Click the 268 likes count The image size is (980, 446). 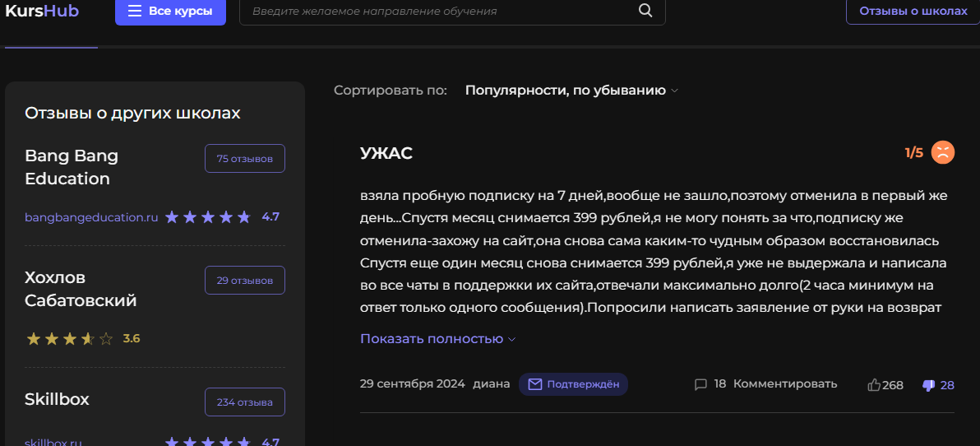[x=893, y=385]
